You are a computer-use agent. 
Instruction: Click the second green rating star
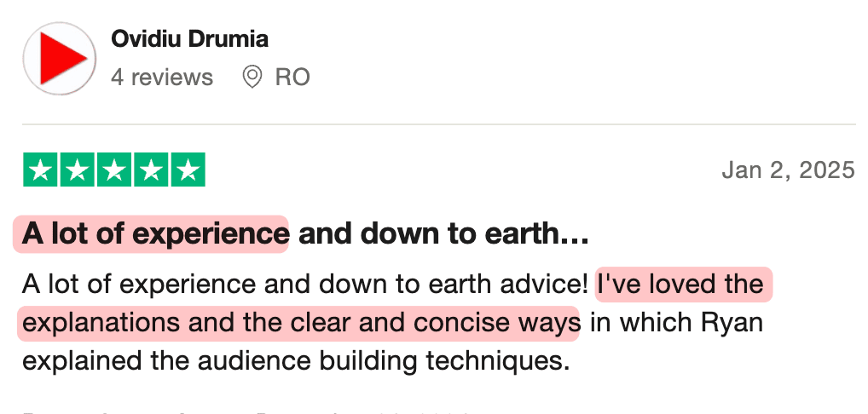(x=77, y=170)
